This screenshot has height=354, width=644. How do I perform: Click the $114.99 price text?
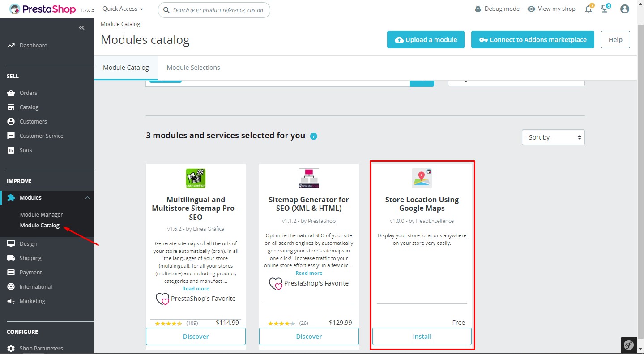[x=227, y=322]
